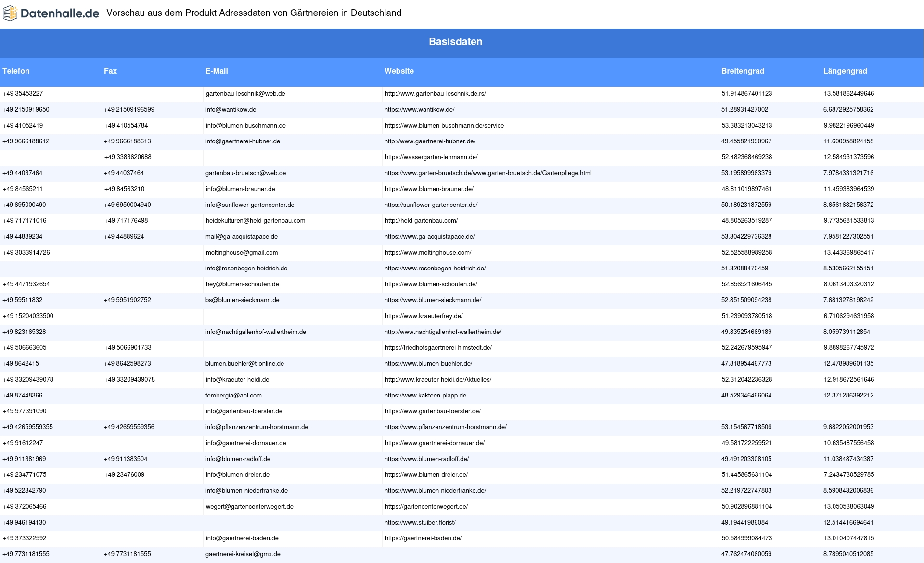Click email info@nachtigallenhof-wallertheim.de
The height and width of the screenshot is (563, 924).
[256, 332]
